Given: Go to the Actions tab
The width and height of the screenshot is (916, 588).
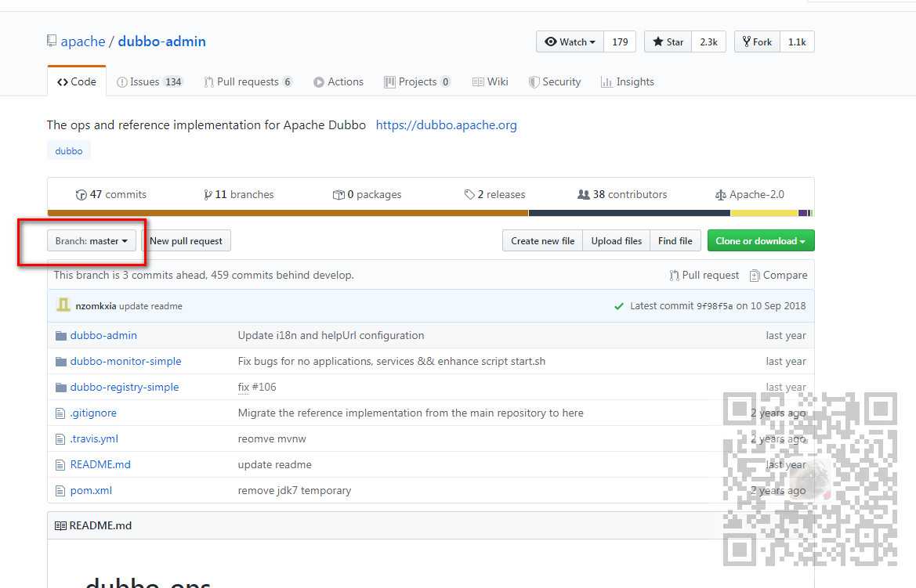Looking at the screenshot, I should 339,81.
